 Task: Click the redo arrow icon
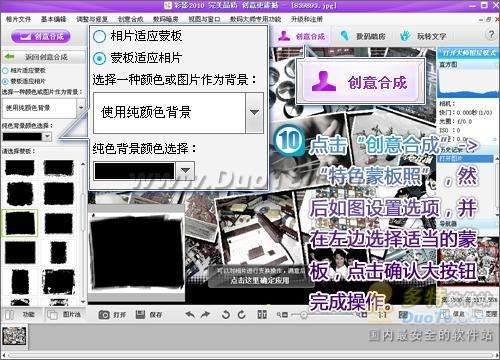pos(206,314)
